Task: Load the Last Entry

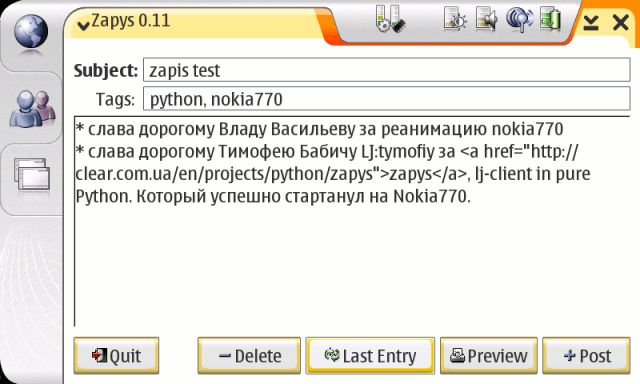Action: [x=370, y=356]
